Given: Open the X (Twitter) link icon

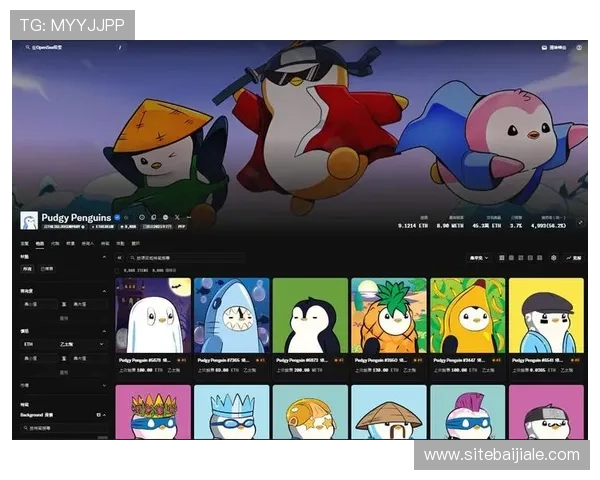Looking at the screenshot, I should pos(178,217).
